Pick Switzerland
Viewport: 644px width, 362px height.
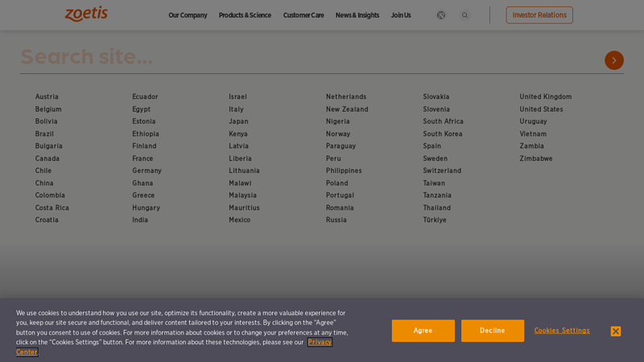[442, 171]
